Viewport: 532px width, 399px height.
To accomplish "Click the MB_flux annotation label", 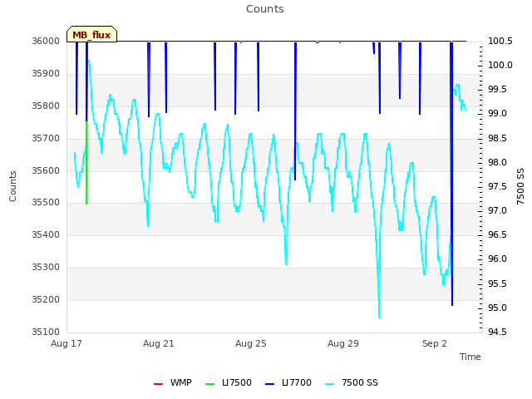I will pyautogui.click(x=91, y=34).
